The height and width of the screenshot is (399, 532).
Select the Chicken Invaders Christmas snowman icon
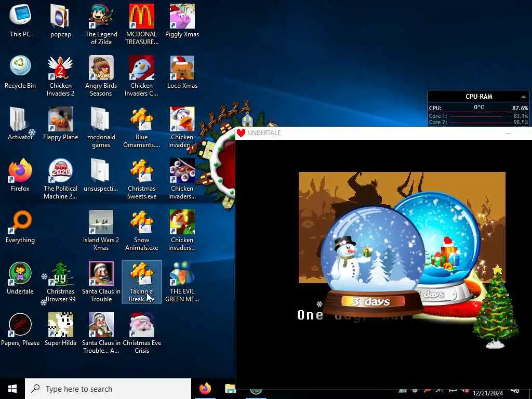point(141,76)
